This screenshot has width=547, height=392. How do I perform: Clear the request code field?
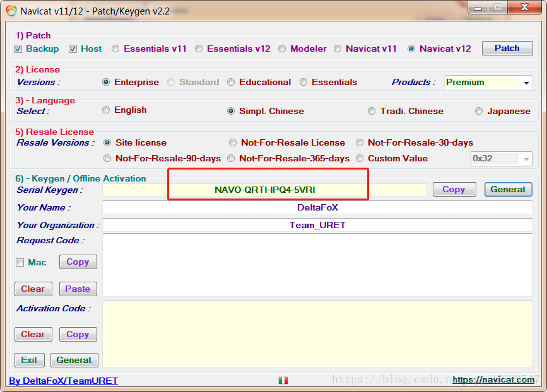[x=33, y=289]
